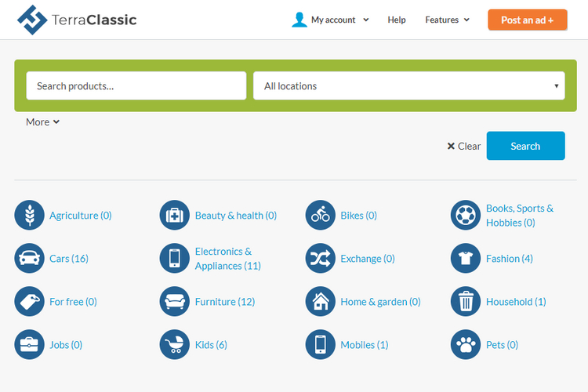Viewport: 588px width, 392px height.
Task: Click the Beauty & health first-aid icon
Action: point(174,215)
